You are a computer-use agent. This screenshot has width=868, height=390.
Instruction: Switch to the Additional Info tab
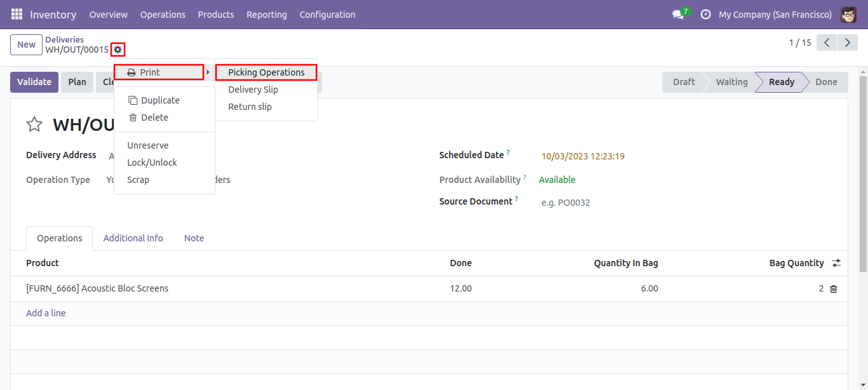pos(133,238)
